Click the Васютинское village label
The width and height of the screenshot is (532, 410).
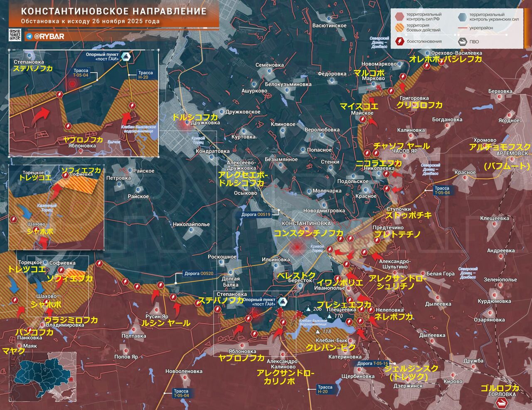(329, 25)
